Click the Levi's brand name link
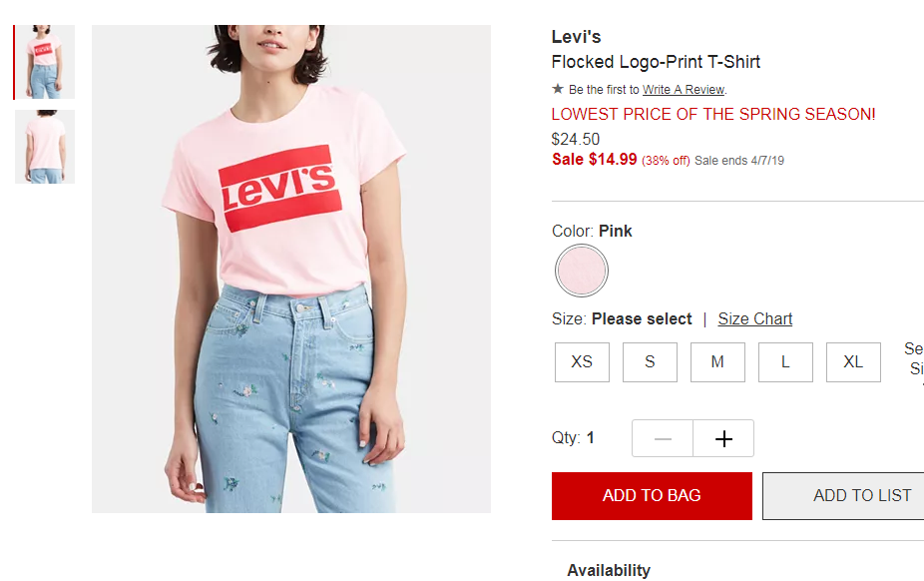 (x=576, y=37)
